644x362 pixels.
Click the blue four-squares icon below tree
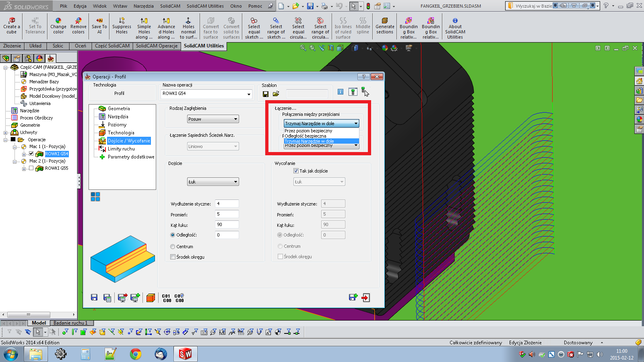click(95, 197)
